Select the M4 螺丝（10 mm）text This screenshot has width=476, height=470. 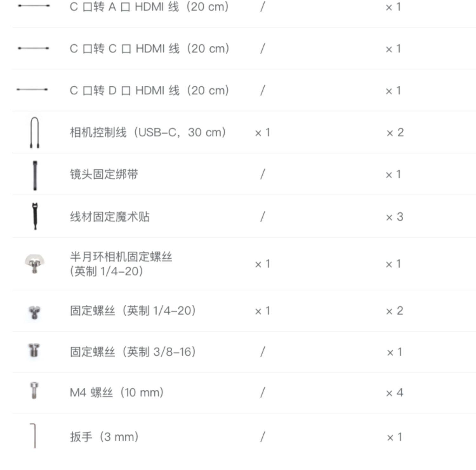click(117, 393)
